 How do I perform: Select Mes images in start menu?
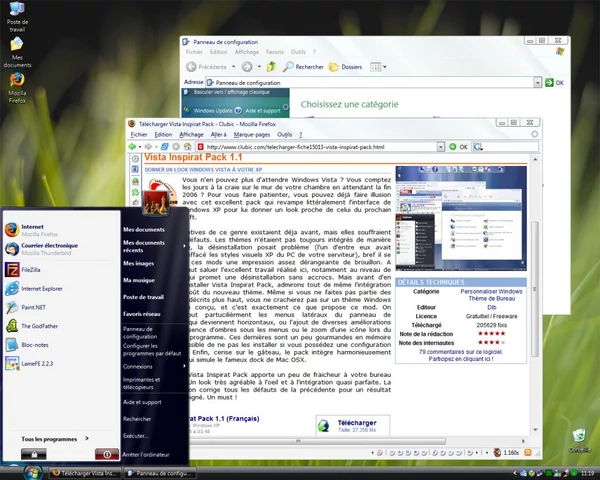click(x=139, y=263)
